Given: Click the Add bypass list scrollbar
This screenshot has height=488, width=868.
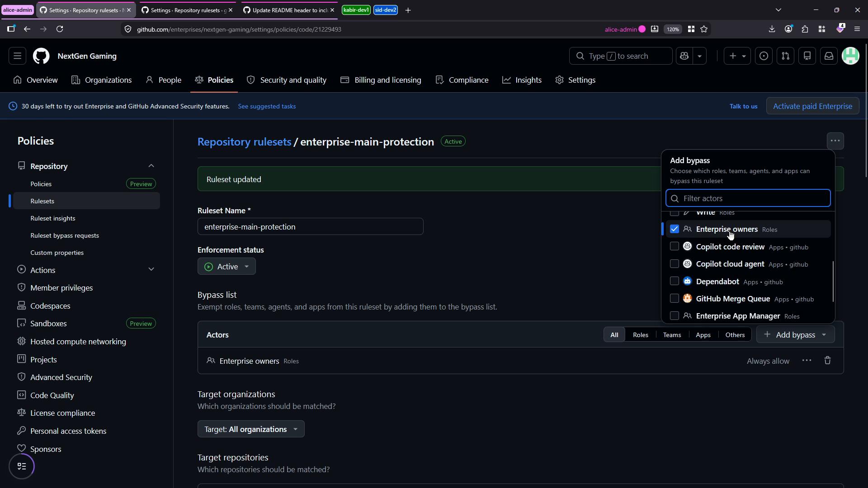Looking at the screenshot, I should tap(833, 282).
